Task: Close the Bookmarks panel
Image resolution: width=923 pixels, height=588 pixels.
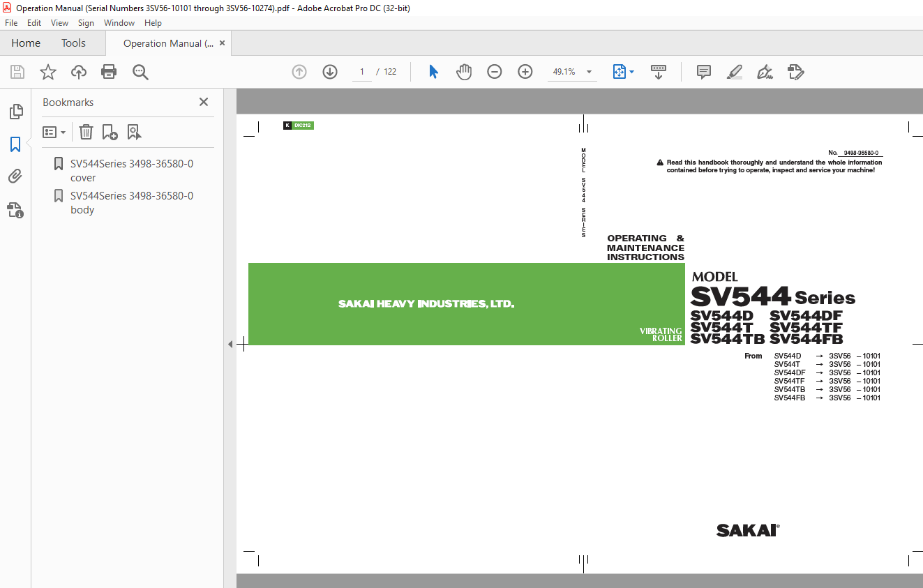Action: click(204, 102)
